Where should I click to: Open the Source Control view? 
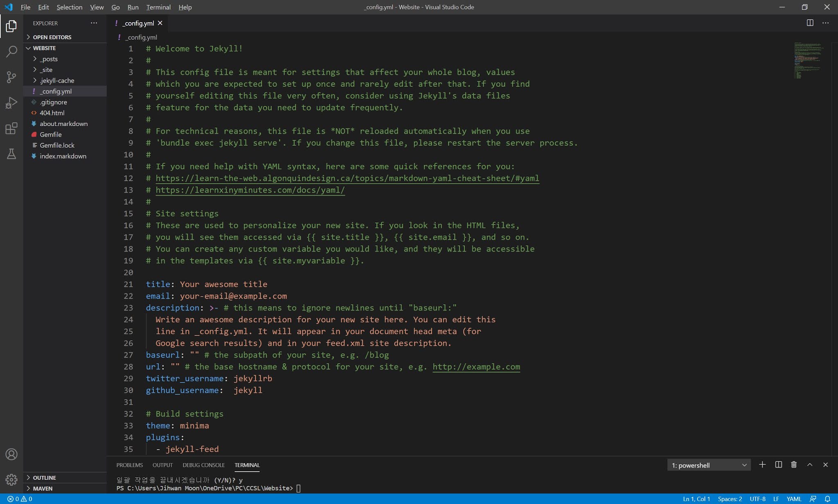(11, 77)
